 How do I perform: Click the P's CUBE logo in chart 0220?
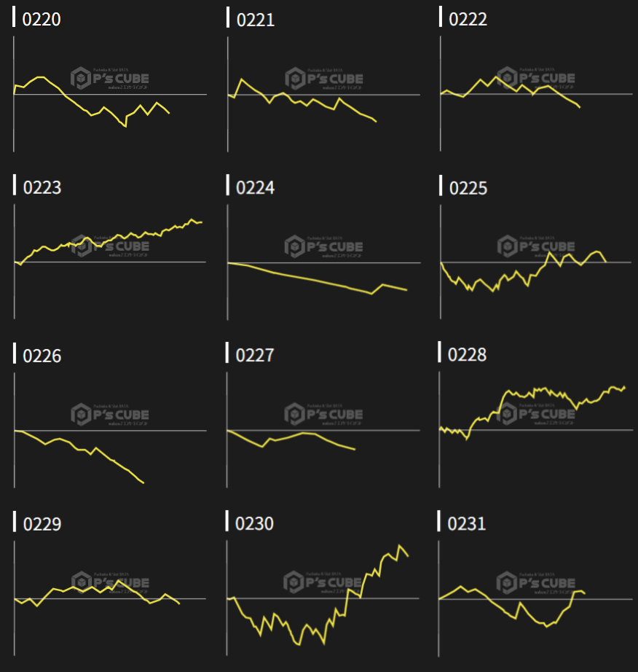pyautogui.click(x=110, y=79)
